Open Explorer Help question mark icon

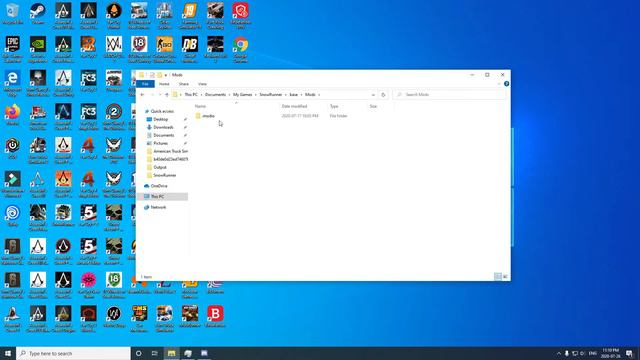[506, 84]
